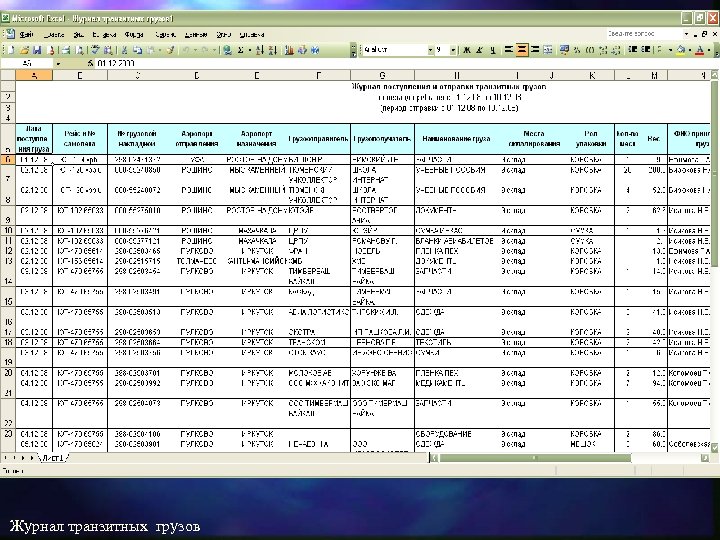
Task: Open the Данные menu
Action: (196, 34)
